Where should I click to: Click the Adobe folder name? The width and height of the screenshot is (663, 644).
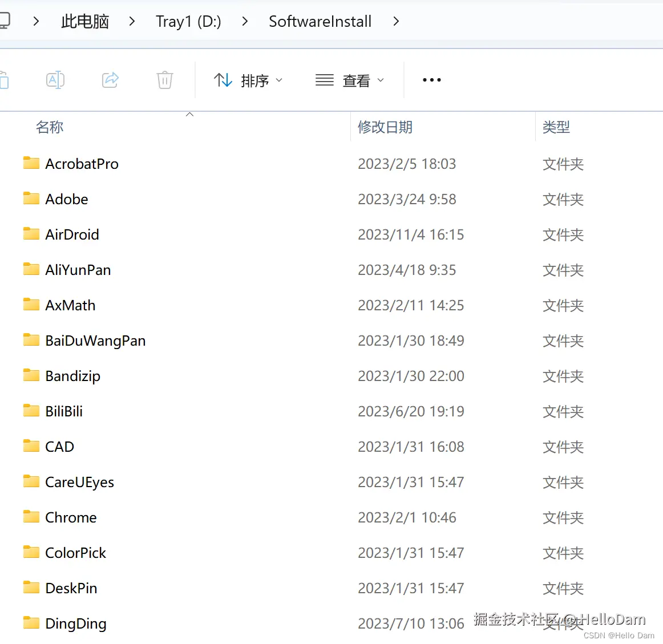pos(67,199)
